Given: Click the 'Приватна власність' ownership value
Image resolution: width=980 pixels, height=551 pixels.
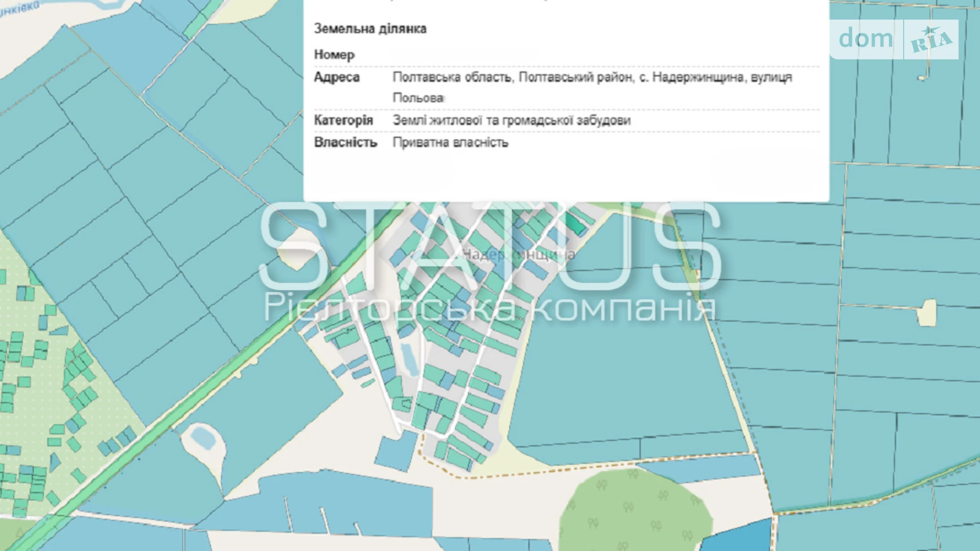Looking at the screenshot, I should [x=450, y=143].
